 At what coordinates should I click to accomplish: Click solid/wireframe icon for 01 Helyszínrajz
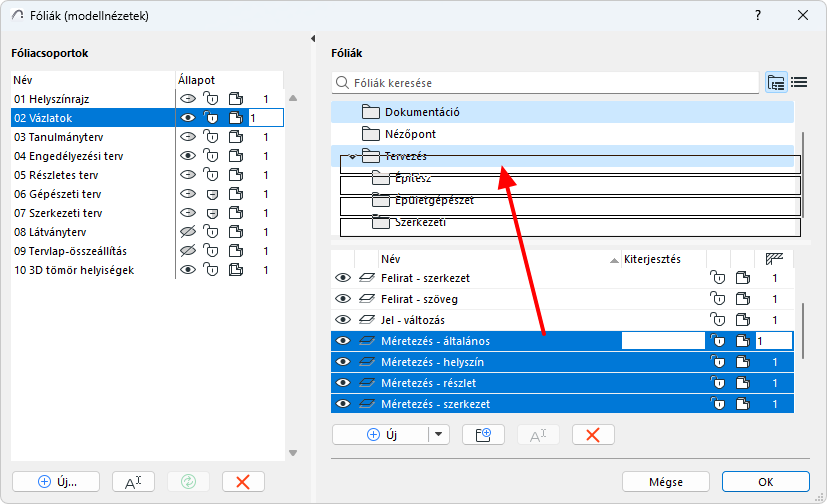pos(236,99)
